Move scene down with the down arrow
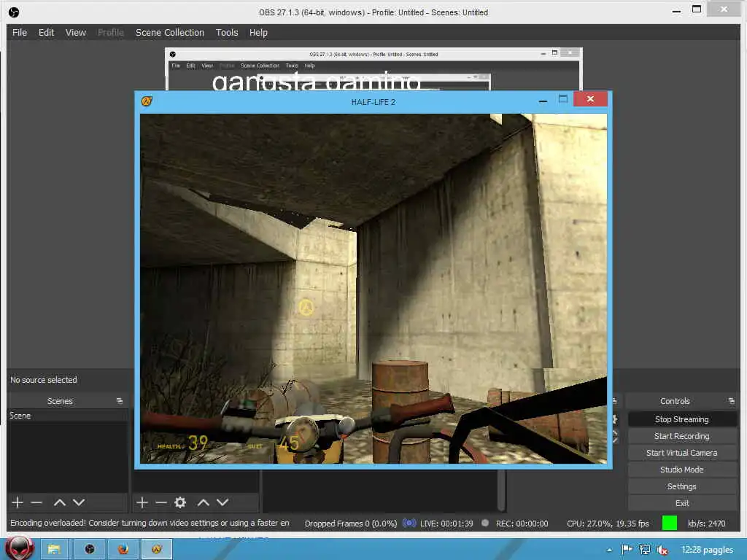 (x=79, y=502)
